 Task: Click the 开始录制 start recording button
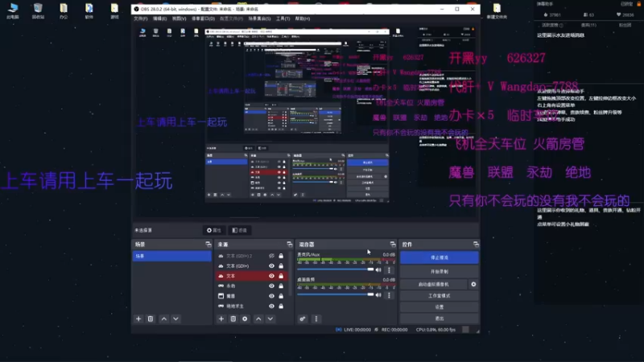click(439, 272)
